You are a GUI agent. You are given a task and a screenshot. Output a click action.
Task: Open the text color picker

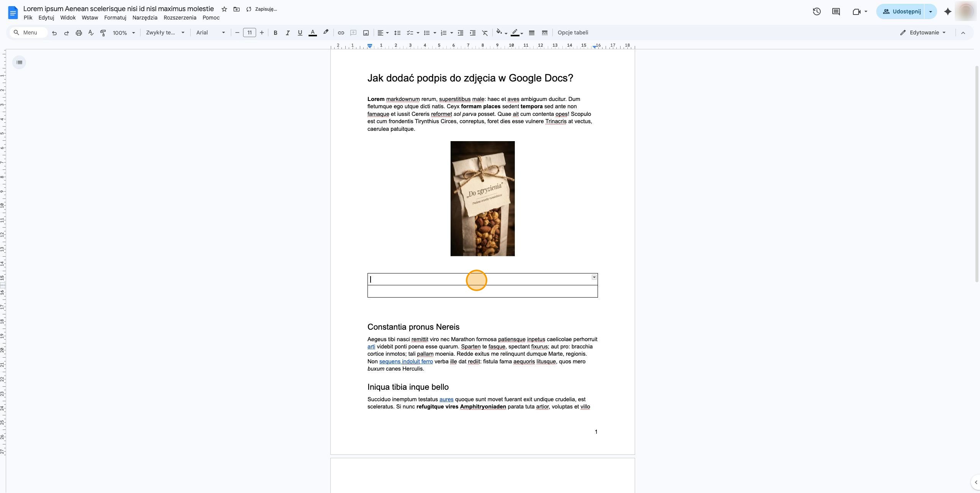coord(312,33)
